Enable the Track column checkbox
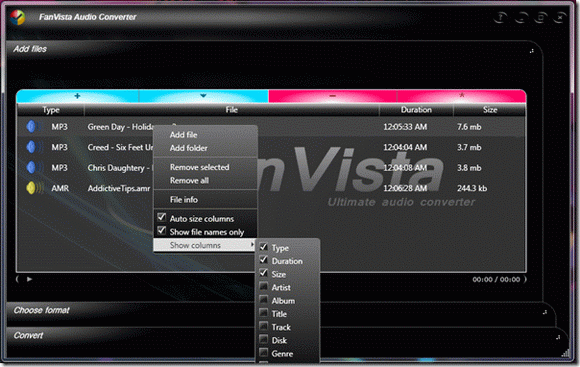The height and width of the screenshot is (367, 580). tap(264, 326)
